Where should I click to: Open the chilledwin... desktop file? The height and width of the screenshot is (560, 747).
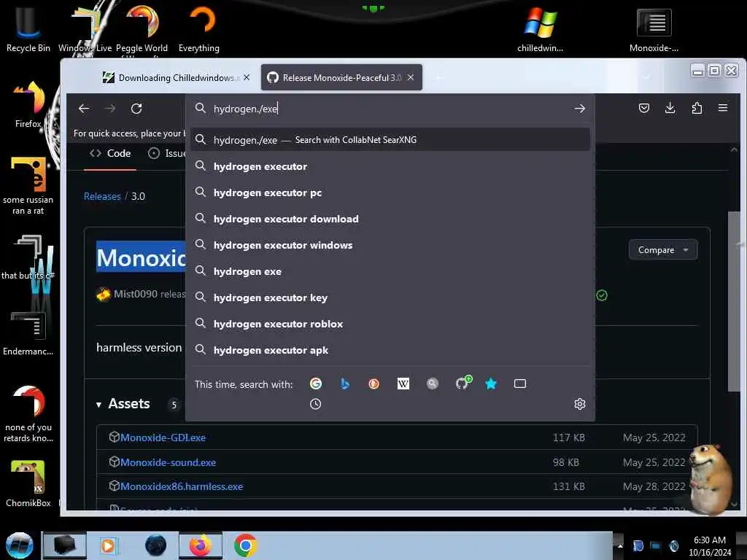[541, 28]
